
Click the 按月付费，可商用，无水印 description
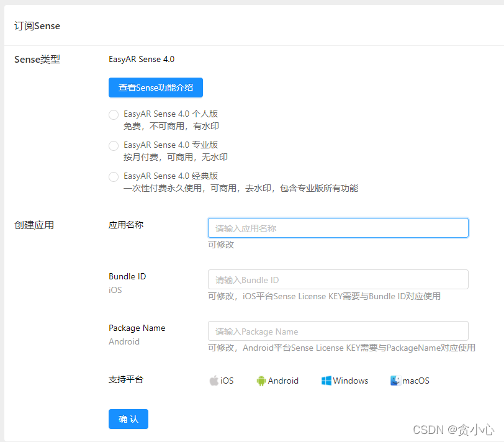coord(176,157)
